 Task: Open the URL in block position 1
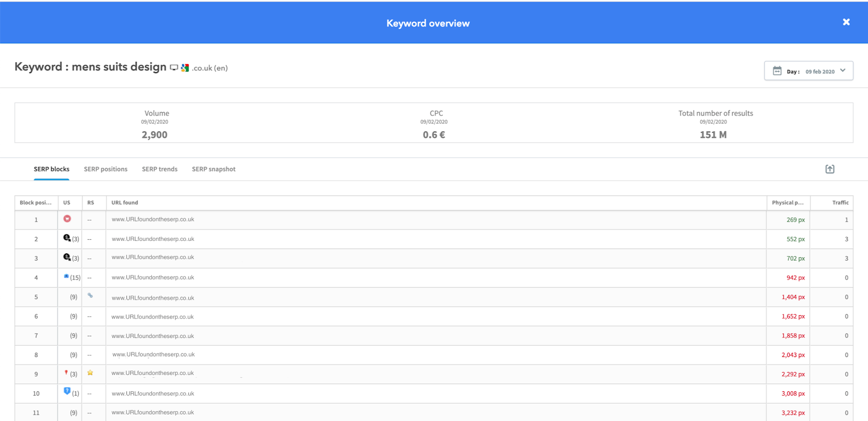coord(153,220)
